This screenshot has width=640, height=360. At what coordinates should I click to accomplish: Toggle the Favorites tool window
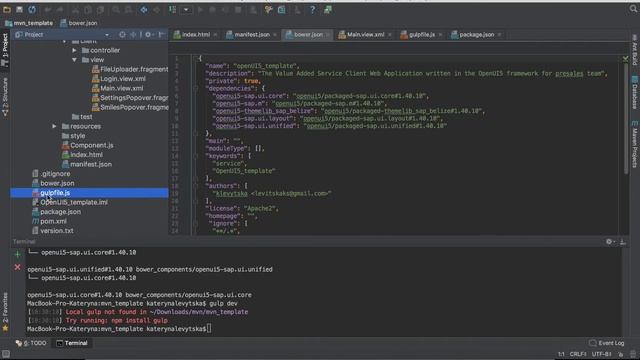click(5, 311)
